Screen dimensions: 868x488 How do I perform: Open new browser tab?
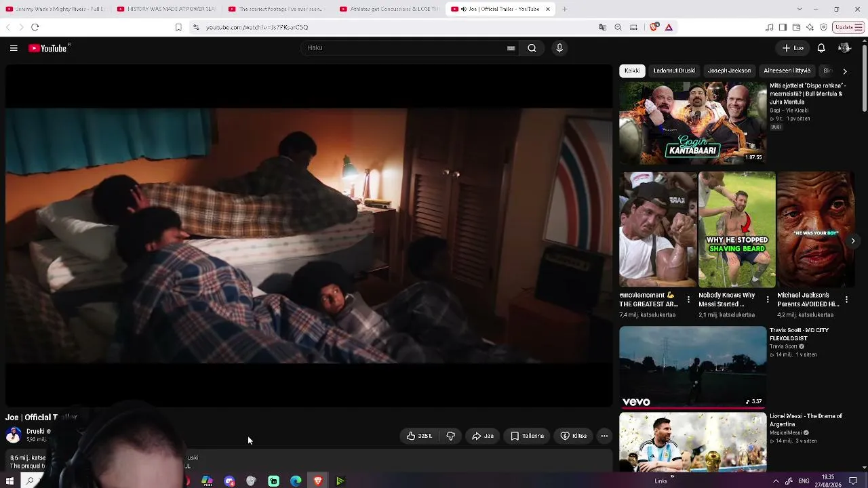pyautogui.click(x=564, y=9)
